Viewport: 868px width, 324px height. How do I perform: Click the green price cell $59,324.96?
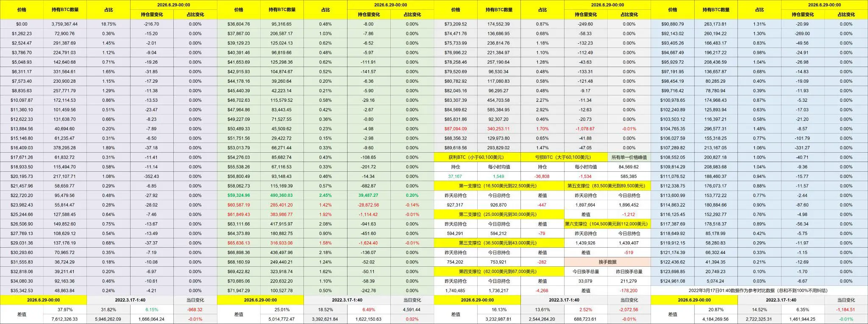239,196
